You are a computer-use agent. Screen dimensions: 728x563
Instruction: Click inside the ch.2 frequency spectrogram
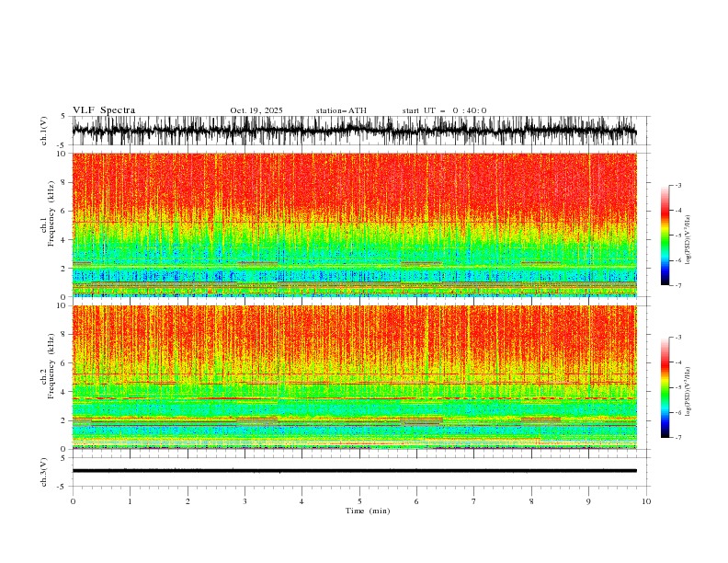[355, 377]
